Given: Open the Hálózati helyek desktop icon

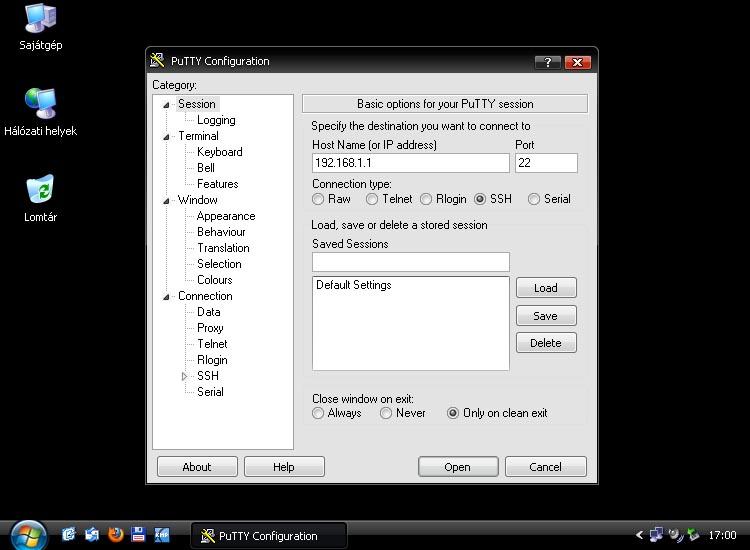Looking at the screenshot, I should (x=41, y=112).
